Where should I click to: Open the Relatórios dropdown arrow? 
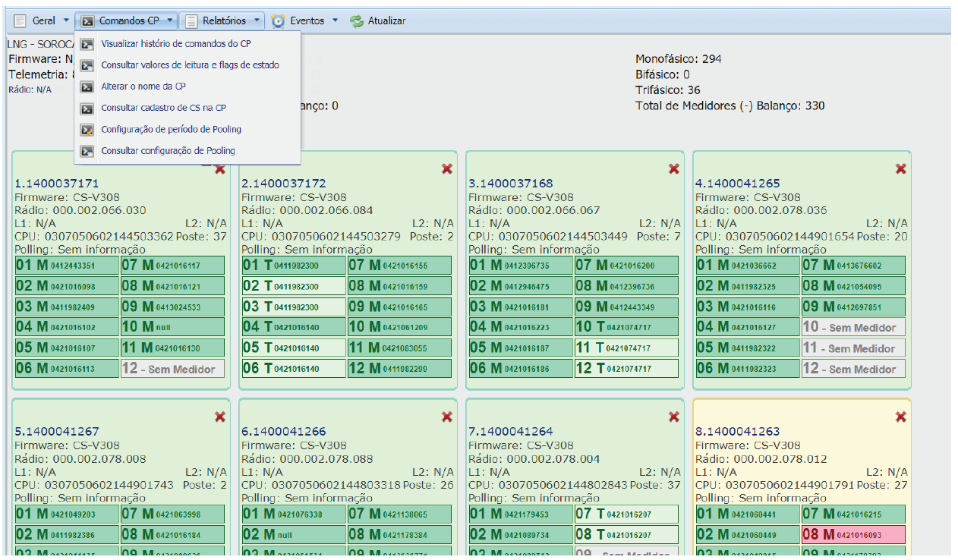[258, 21]
